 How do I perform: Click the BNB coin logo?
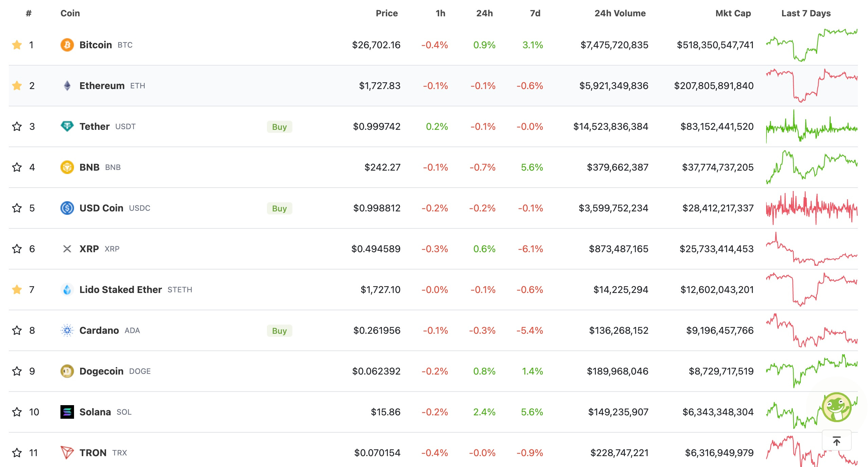pyautogui.click(x=67, y=167)
